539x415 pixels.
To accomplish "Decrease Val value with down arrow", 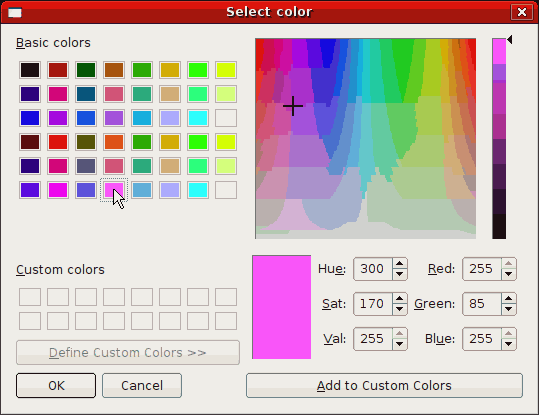I will (x=399, y=344).
